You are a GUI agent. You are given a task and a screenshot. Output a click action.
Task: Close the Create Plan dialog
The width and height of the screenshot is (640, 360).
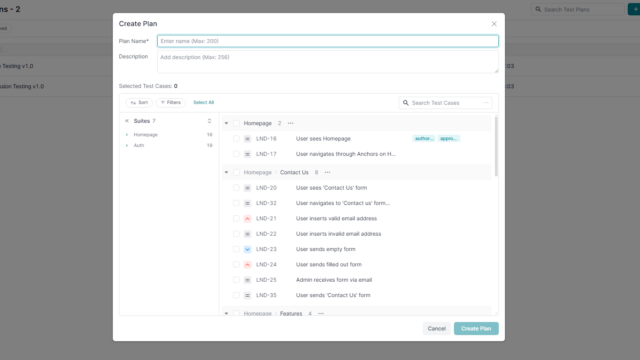click(494, 24)
